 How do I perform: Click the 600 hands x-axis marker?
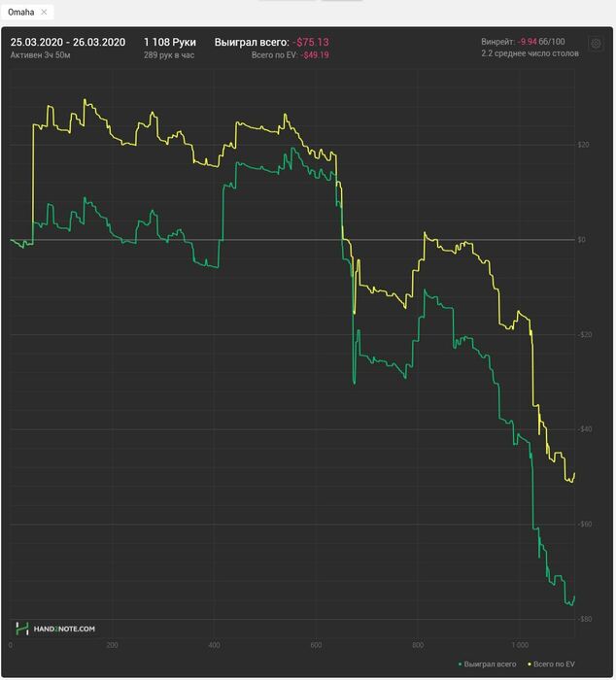tap(316, 645)
